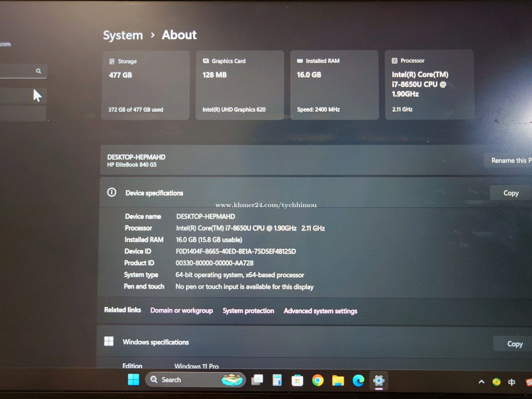Click the Device specifications info icon

112,192
